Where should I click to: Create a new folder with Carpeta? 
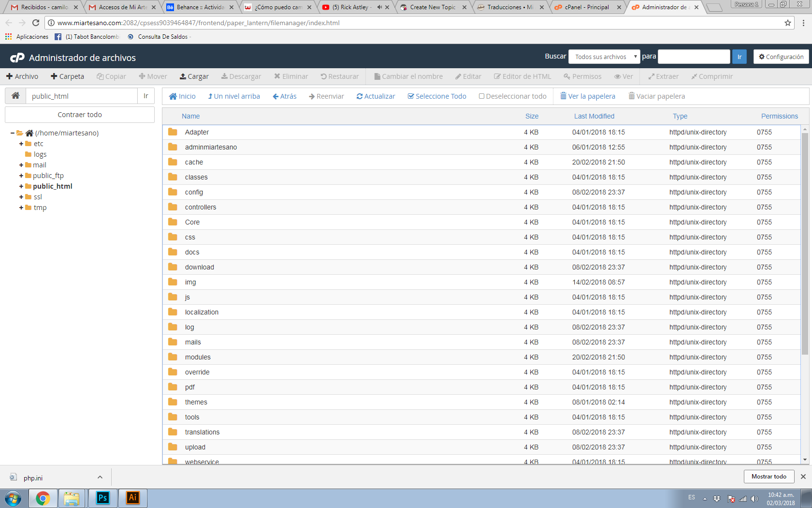[68, 76]
